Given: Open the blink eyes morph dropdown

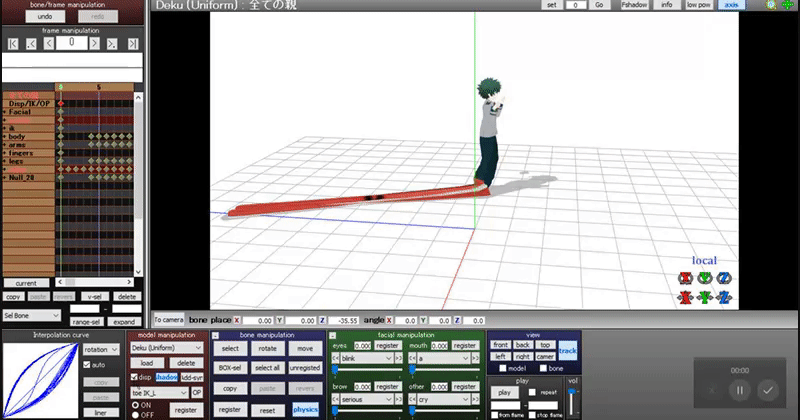Looking at the screenshot, I should coord(366,358).
